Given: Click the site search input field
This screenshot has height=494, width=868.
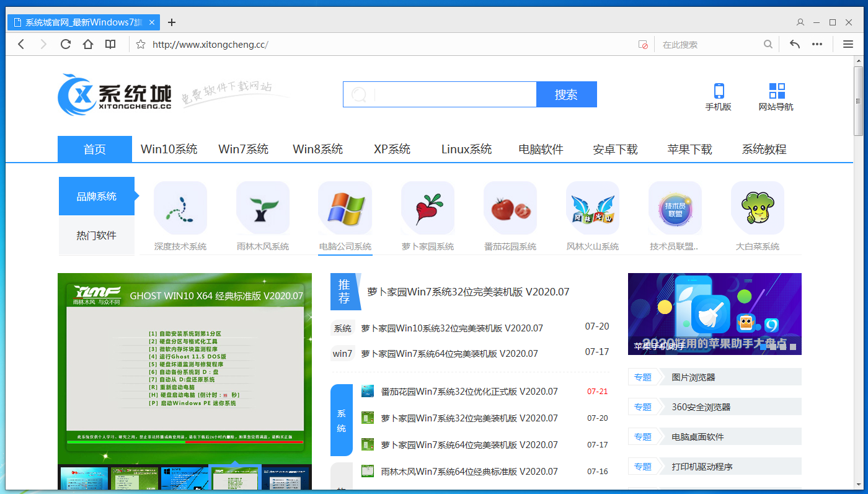Looking at the screenshot, I should pyautogui.click(x=440, y=94).
